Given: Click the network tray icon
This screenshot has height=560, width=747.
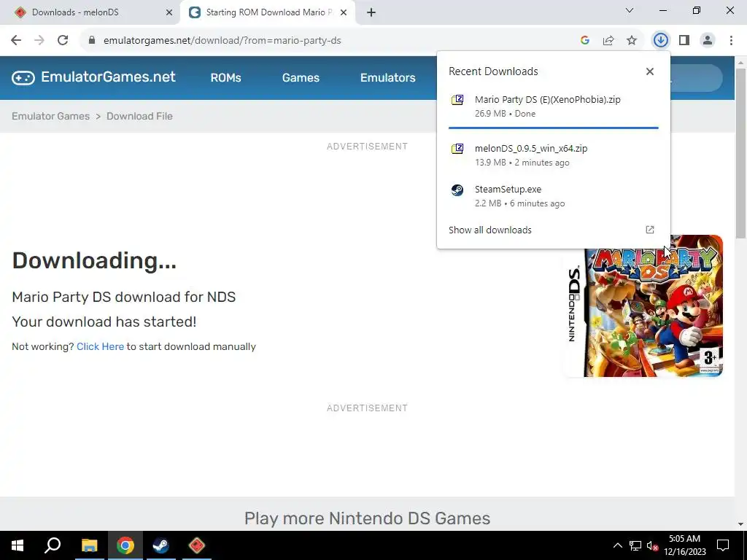Looking at the screenshot, I should click(x=635, y=545).
